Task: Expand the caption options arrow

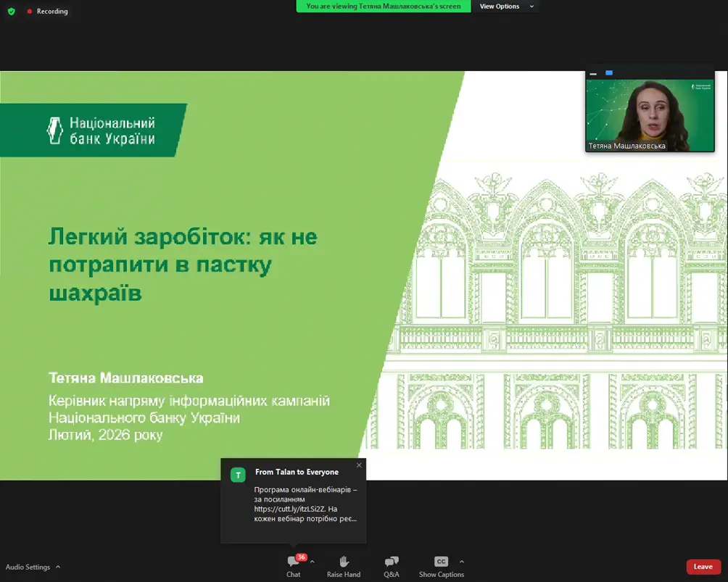Action: [x=461, y=562]
